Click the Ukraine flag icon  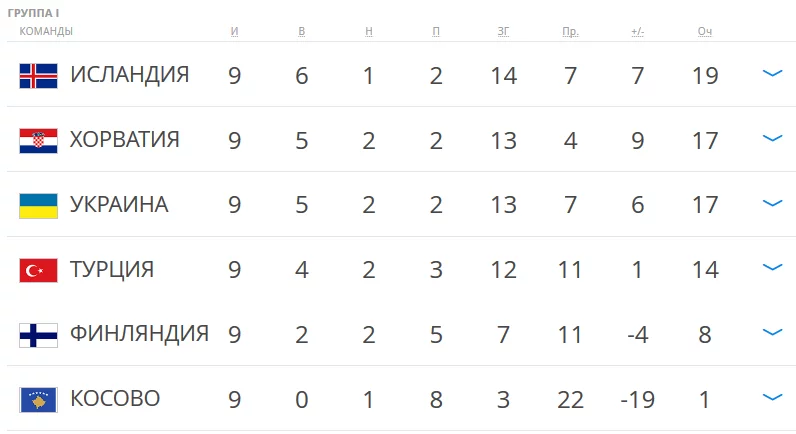(38, 206)
